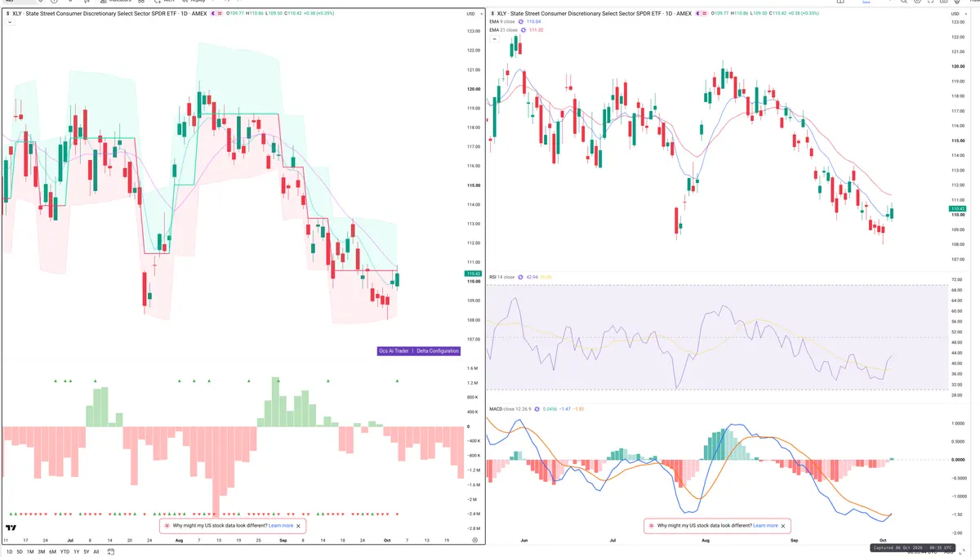Click the right chart's XLY symbol title
Viewport: 980px width, 557px height.
[595, 14]
